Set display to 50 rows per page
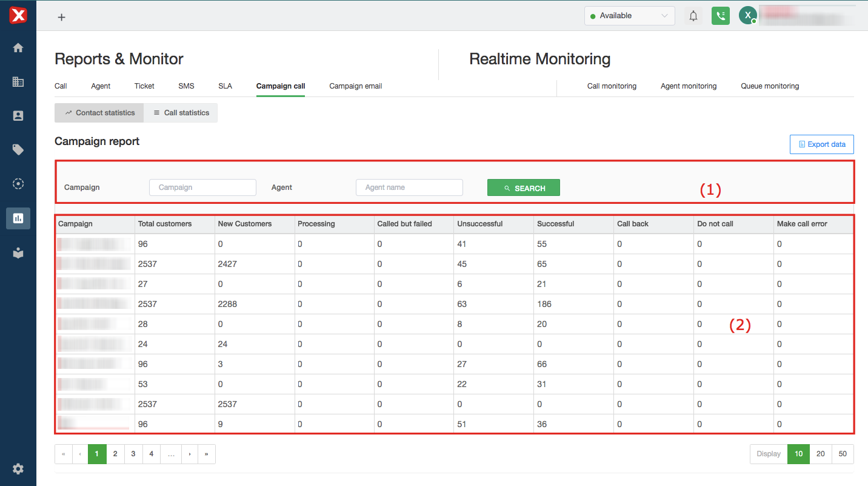This screenshot has height=486, width=868. click(x=843, y=454)
